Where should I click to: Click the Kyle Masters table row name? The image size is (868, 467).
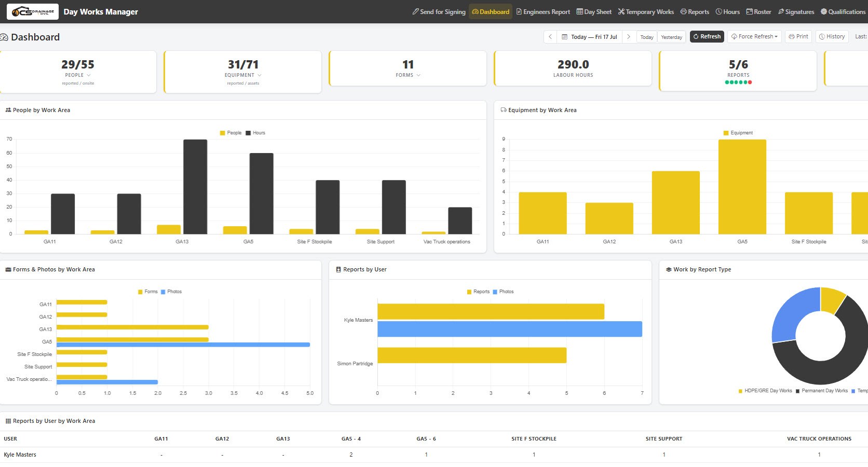pyautogui.click(x=20, y=455)
